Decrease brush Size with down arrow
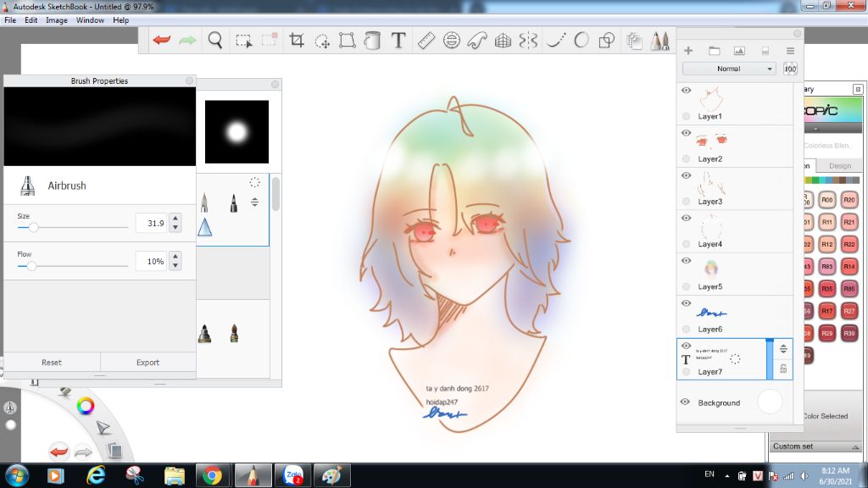Image resolution: width=868 pixels, height=488 pixels. click(175, 227)
